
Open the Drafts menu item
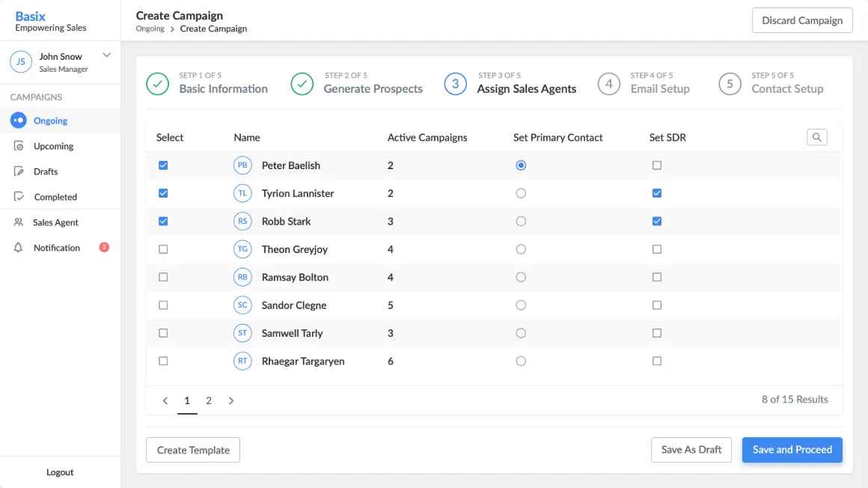(60, 171)
